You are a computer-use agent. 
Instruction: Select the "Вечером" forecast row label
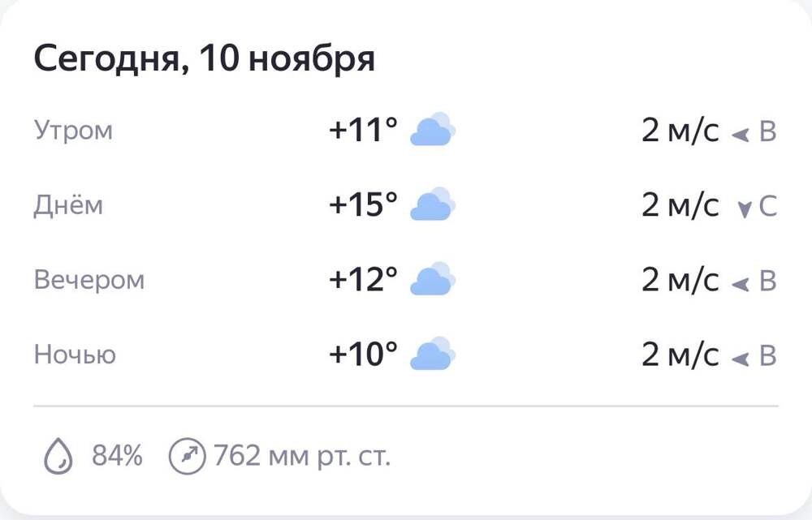89,280
